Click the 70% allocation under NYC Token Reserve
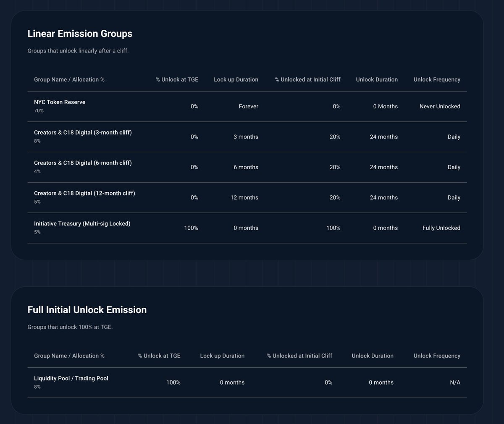 (39, 111)
